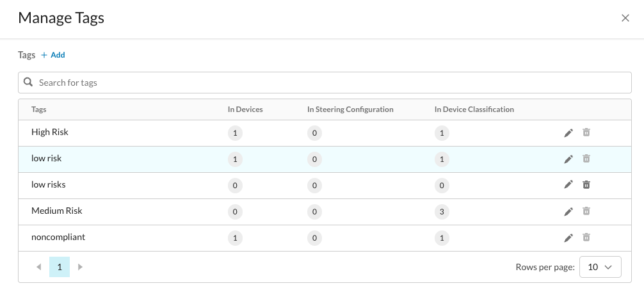Click In Devices count for High Risk
Viewport: 644px width, 297px height.
click(235, 133)
